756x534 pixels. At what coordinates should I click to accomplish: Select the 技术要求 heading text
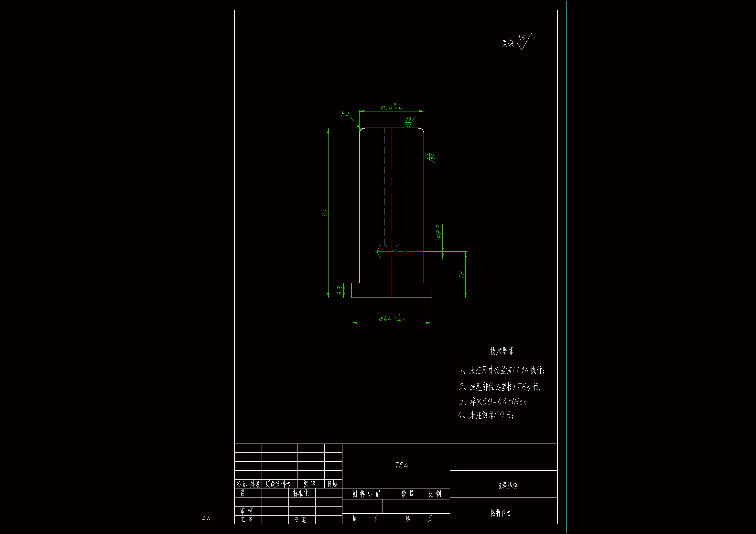point(502,351)
